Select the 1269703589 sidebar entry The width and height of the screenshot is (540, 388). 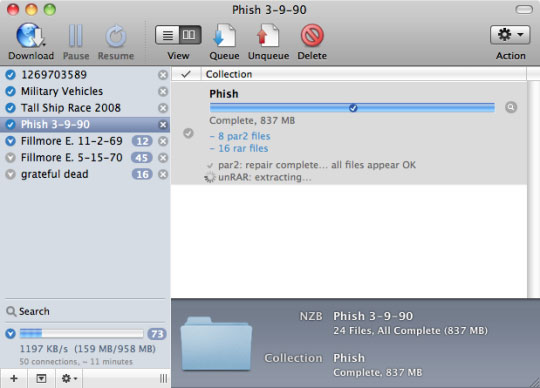pos(85,75)
